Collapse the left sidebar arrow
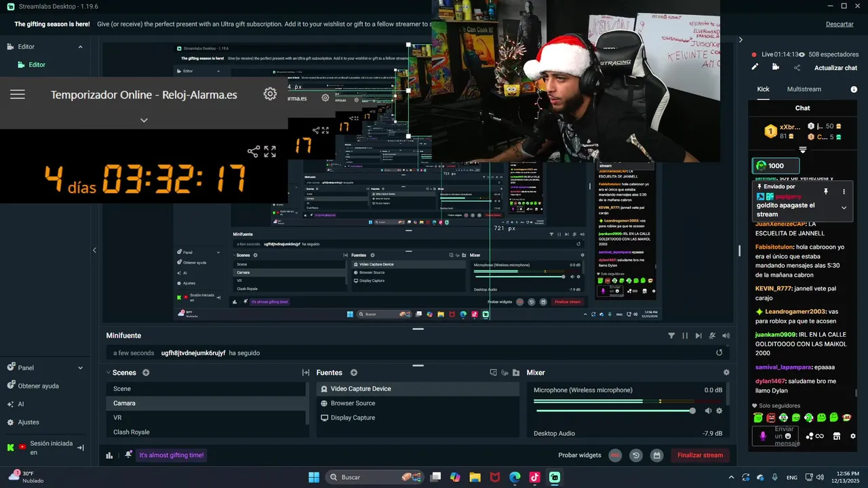868x488 pixels. [94, 250]
